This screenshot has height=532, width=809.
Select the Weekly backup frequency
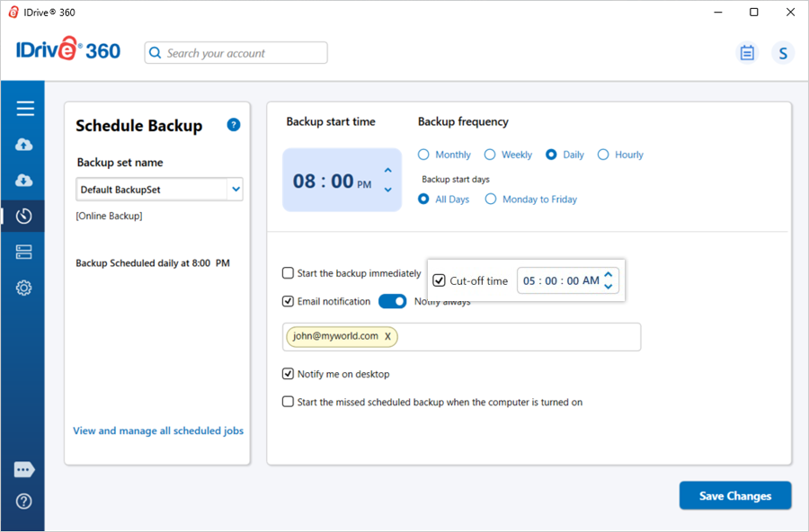pos(490,155)
